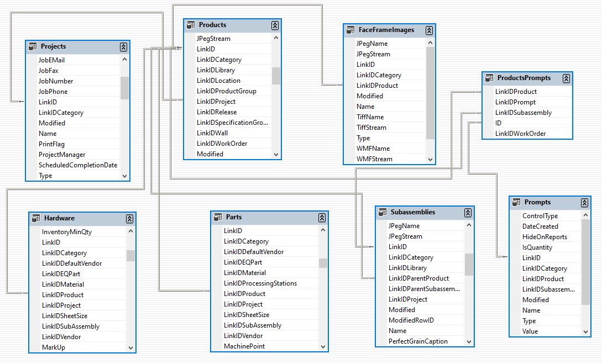Click the Subassemblies table icon
602x364 pixels.
coord(384,212)
